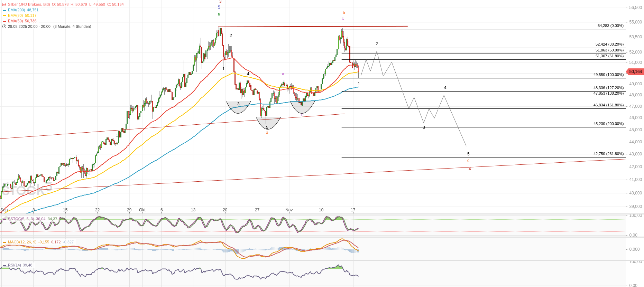Open the EMA(200) indicator label
This screenshot has width=644, height=287.
click(16, 10)
